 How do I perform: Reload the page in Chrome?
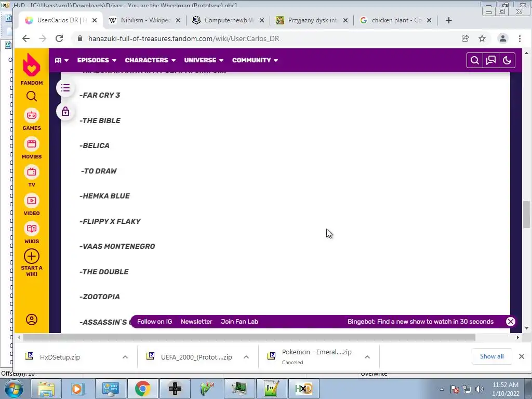coord(59,38)
